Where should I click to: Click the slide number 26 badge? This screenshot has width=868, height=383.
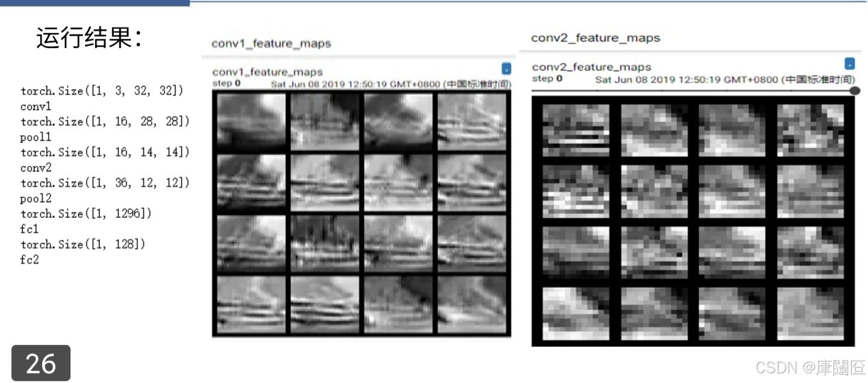click(x=41, y=363)
